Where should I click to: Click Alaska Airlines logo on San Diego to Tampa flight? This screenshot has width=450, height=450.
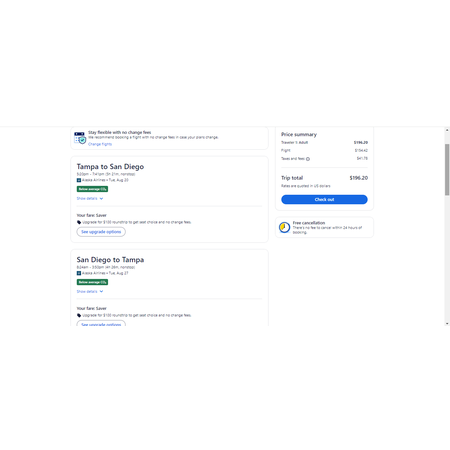(x=79, y=273)
